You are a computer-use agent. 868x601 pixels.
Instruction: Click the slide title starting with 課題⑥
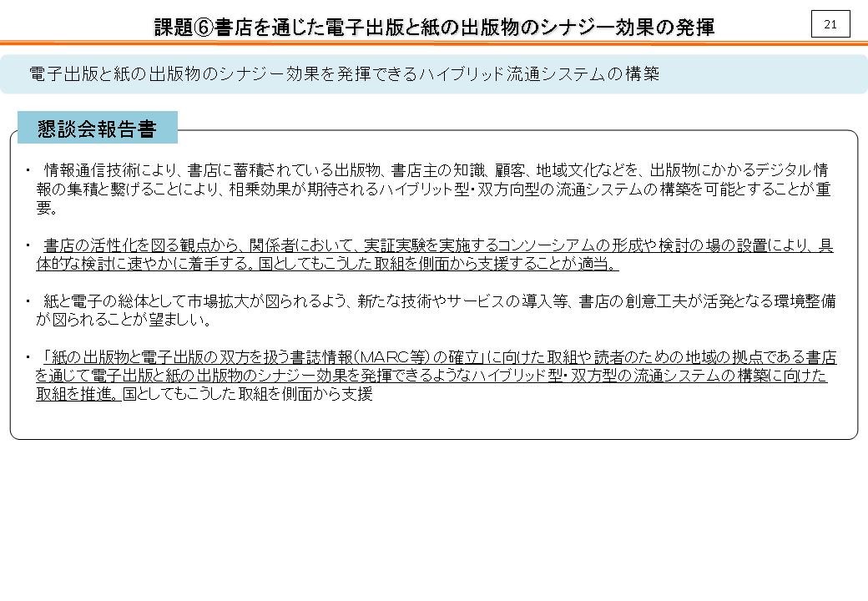pos(434,27)
